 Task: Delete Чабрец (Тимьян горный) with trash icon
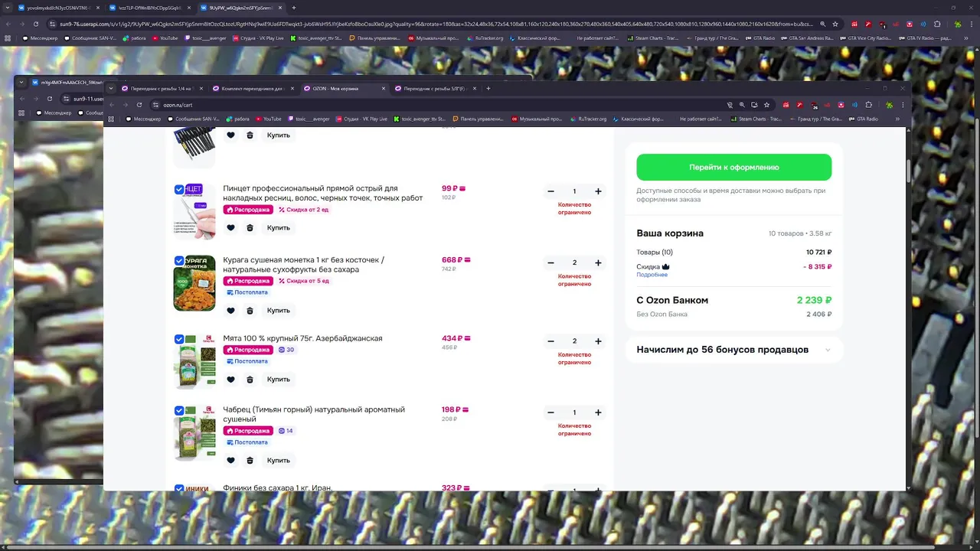click(x=250, y=461)
